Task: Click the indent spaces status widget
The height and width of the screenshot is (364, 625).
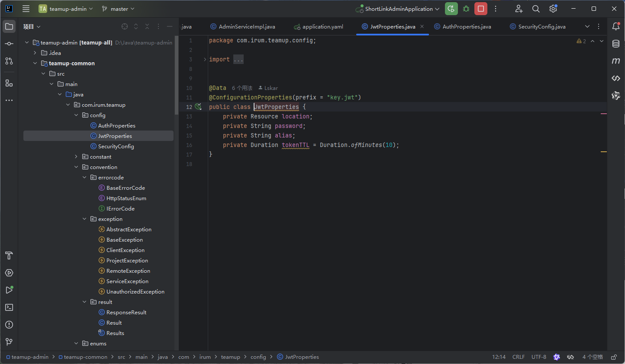Action: [x=593, y=357]
